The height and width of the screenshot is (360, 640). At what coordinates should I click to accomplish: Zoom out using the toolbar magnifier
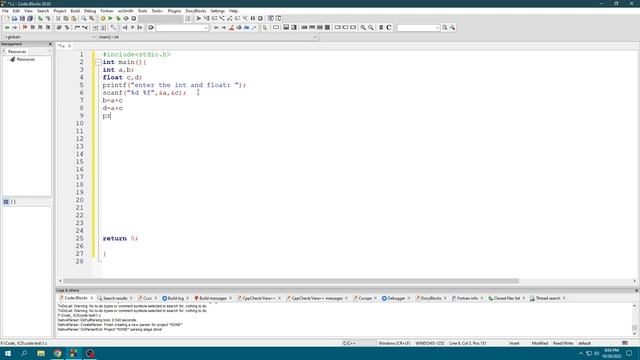pyautogui.click(x=371, y=27)
